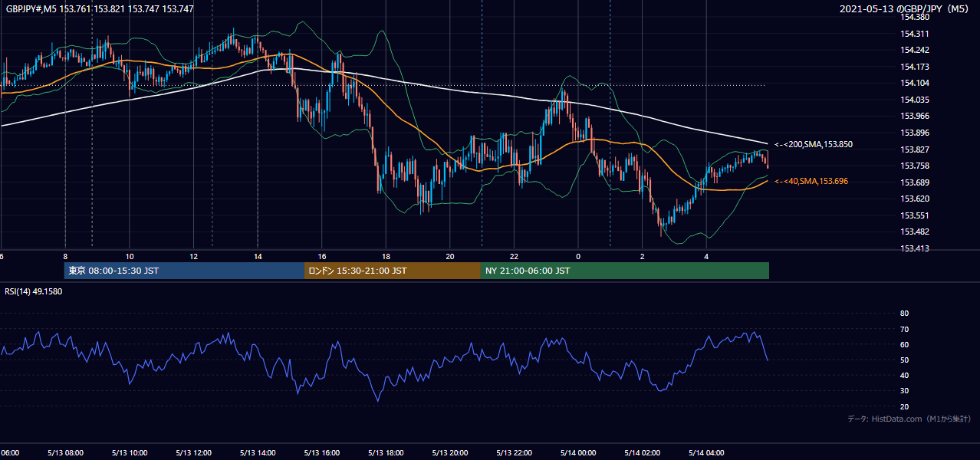The height and width of the screenshot is (460, 980).
Task: Click the 5/13 12:00 time axis label
Action: point(193,452)
